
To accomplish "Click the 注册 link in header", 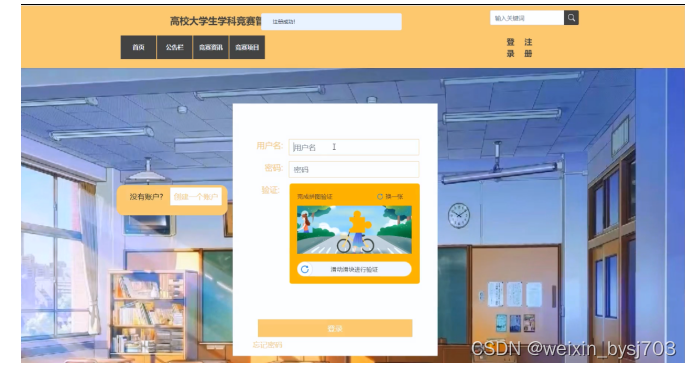I will (528, 48).
